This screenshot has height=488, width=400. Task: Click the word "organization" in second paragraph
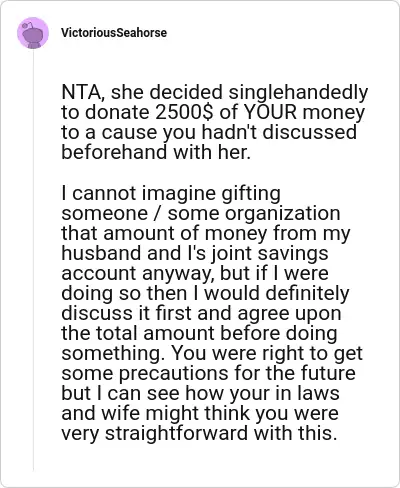click(282, 214)
